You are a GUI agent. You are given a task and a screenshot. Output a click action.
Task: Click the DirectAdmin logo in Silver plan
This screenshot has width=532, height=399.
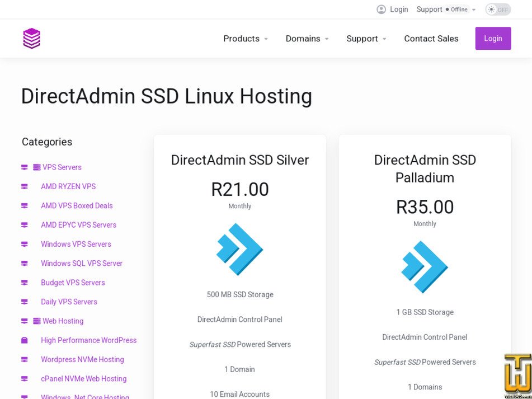(x=239, y=249)
